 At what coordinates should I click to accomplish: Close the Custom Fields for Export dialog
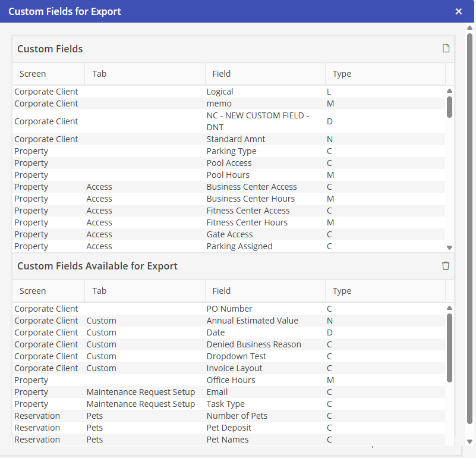(x=458, y=11)
